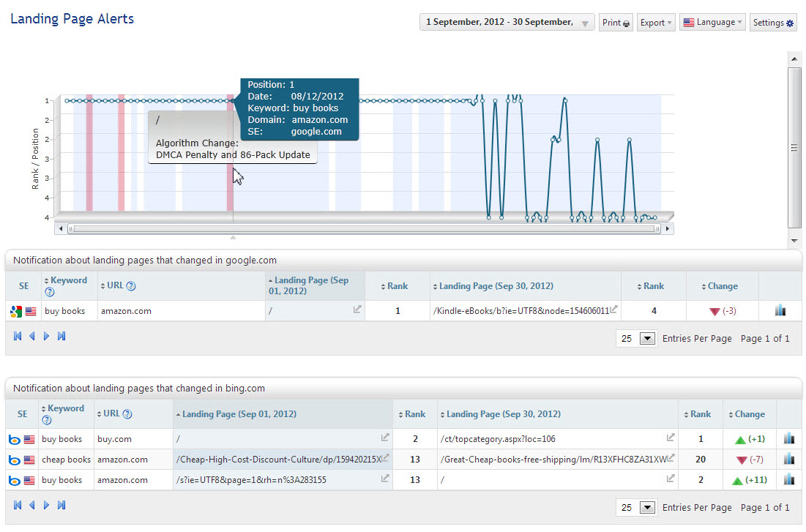Click the Print button

coord(616,23)
